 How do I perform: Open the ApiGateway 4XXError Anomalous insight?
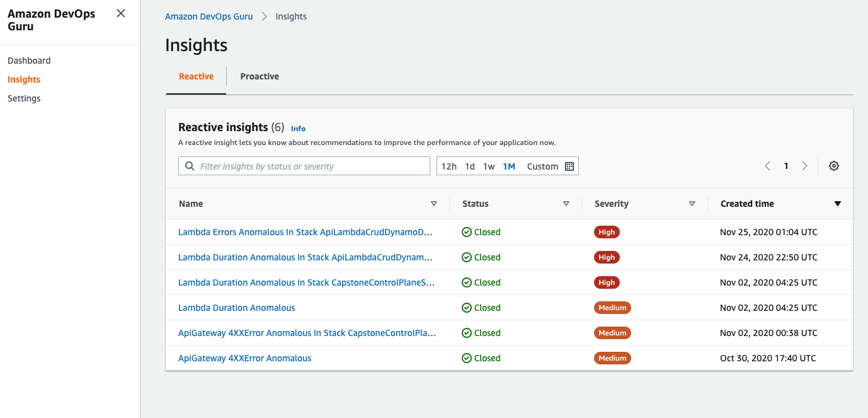245,358
